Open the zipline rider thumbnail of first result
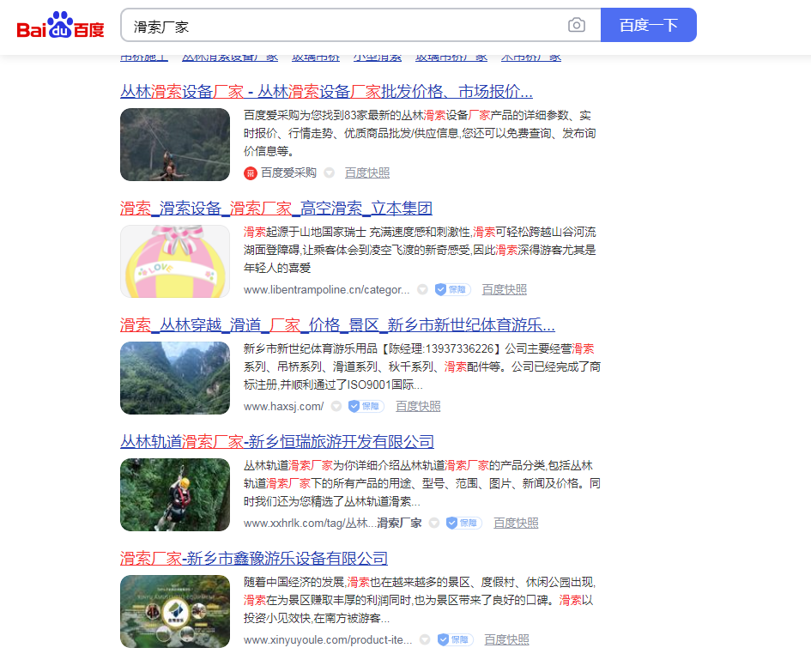Image resolution: width=811 pixels, height=672 pixels. click(x=175, y=144)
